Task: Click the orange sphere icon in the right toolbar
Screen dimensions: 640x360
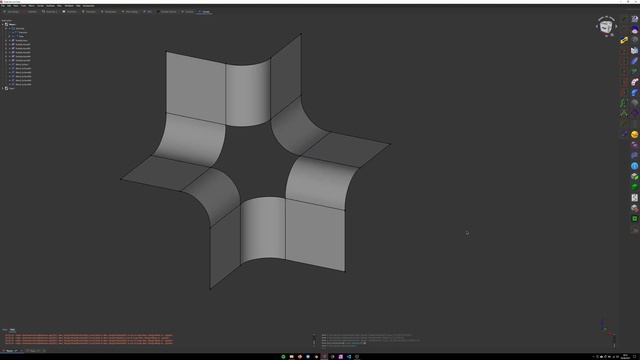Action: 634,134
